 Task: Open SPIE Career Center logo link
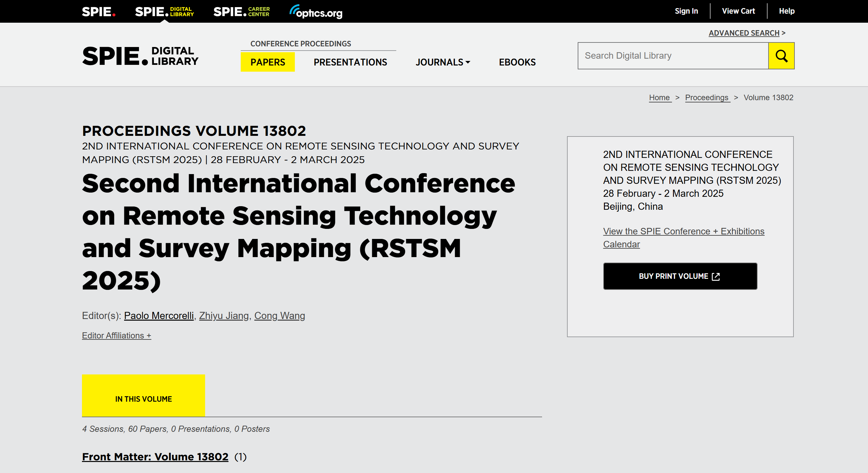(241, 12)
